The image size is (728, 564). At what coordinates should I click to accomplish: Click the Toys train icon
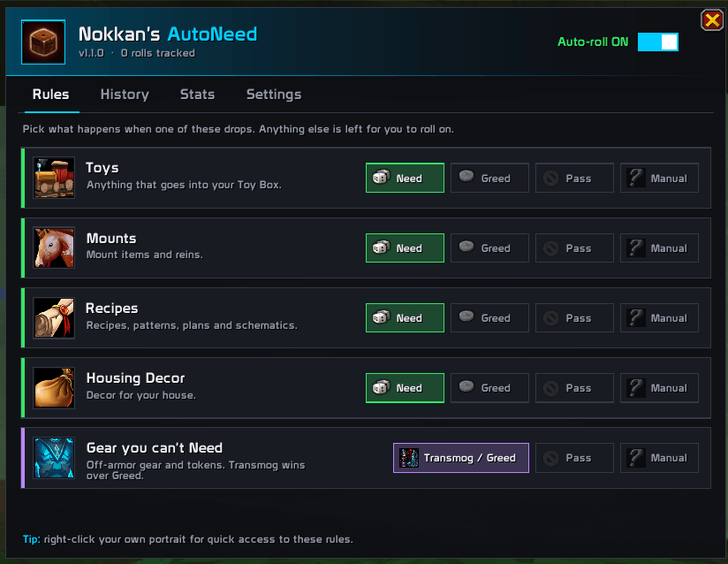(x=54, y=178)
